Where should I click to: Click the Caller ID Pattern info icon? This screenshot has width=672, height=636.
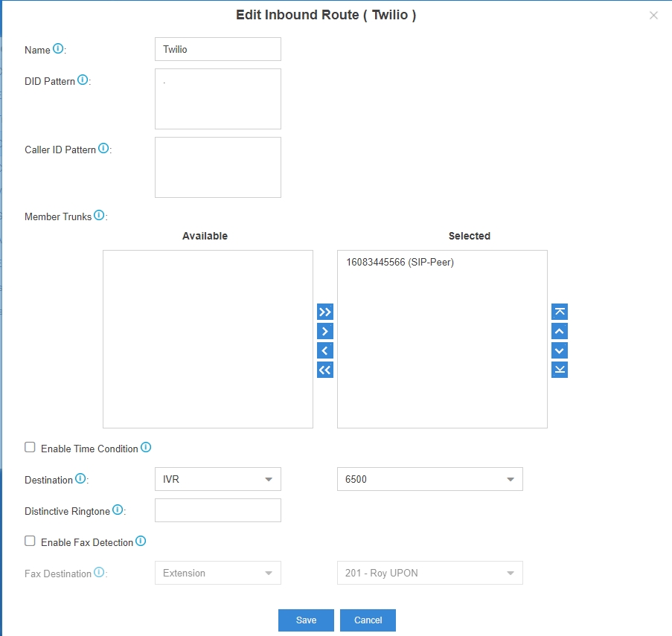pyautogui.click(x=103, y=148)
